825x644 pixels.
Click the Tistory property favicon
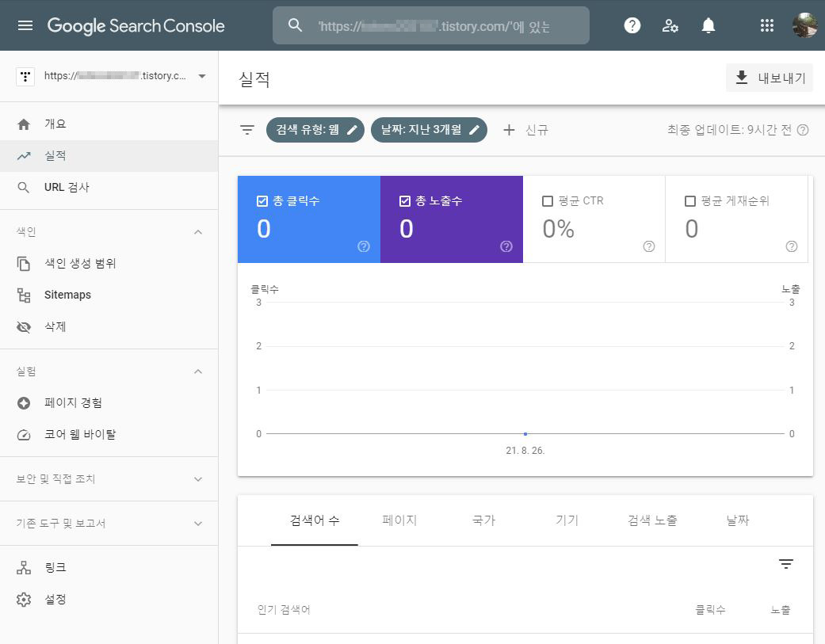click(25, 76)
